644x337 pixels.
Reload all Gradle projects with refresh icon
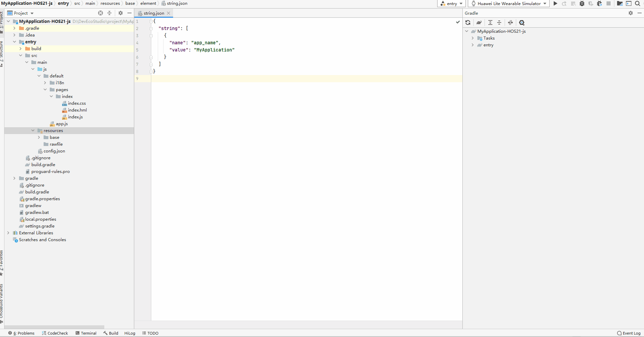[468, 23]
